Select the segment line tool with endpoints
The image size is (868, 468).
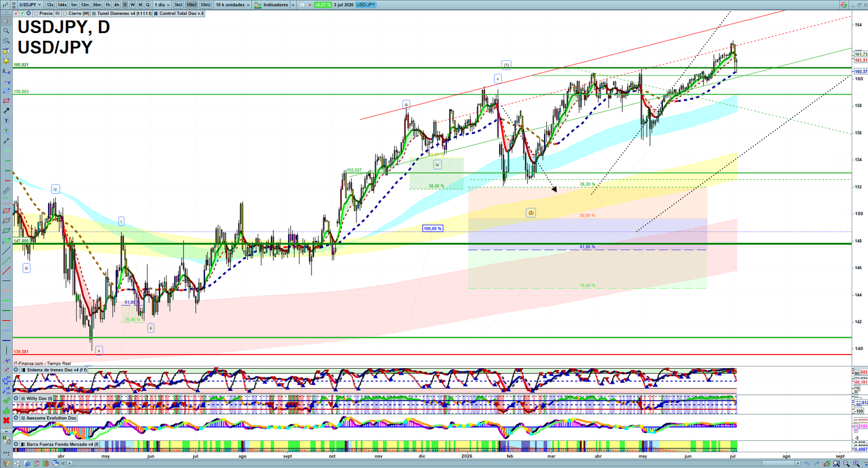click(x=6, y=141)
